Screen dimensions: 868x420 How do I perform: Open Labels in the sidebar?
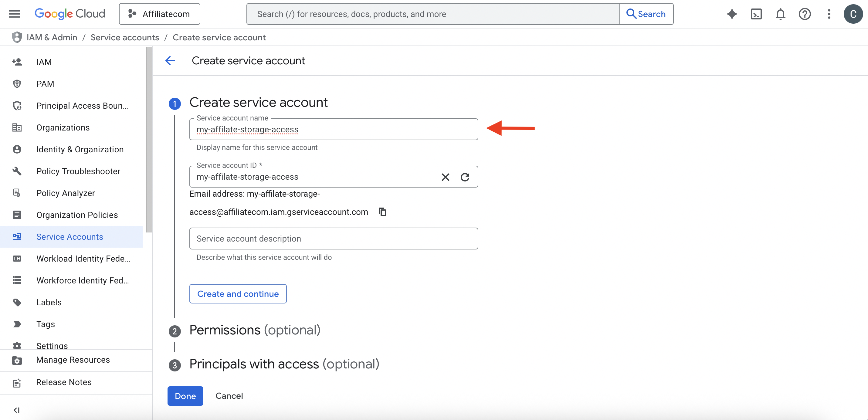pyautogui.click(x=71, y=303)
